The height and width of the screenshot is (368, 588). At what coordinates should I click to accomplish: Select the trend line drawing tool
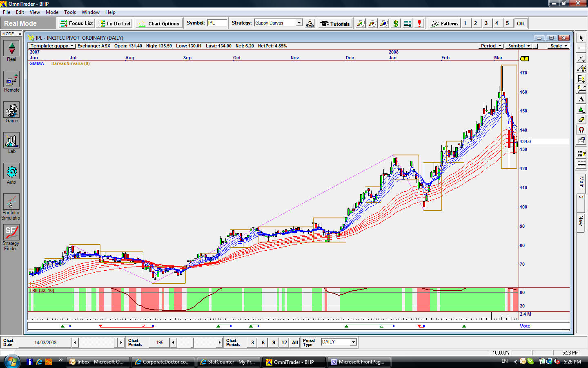click(x=581, y=58)
